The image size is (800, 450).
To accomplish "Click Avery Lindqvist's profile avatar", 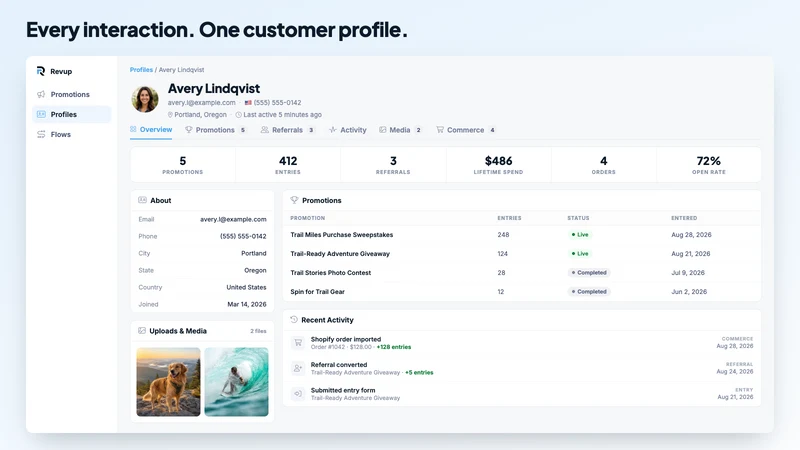I will [x=145, y=99].
